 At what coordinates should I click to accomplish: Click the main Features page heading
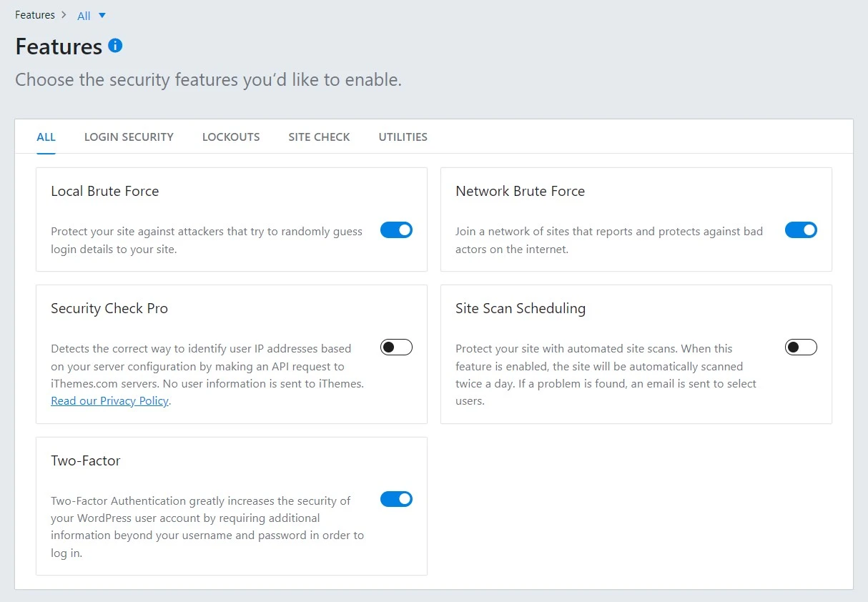pos(59,46)
